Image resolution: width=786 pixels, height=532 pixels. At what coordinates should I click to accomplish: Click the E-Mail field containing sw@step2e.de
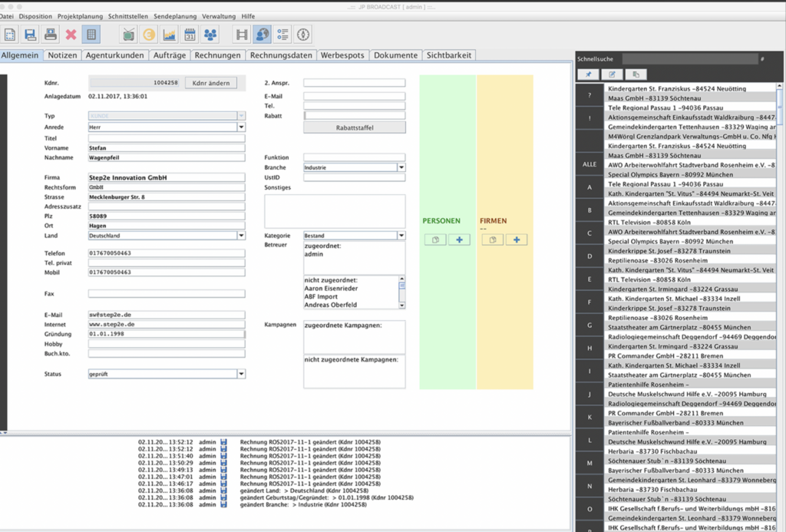pos(167,315)
